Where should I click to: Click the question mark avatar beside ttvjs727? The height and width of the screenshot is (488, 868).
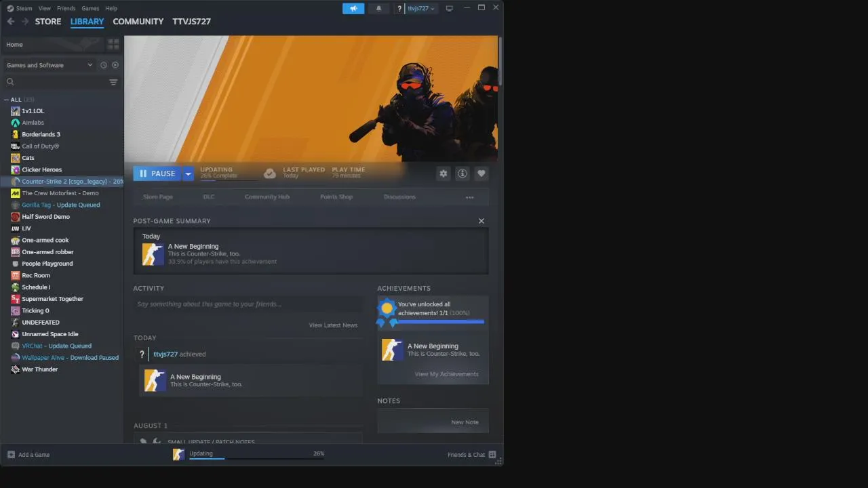(399, 8)
